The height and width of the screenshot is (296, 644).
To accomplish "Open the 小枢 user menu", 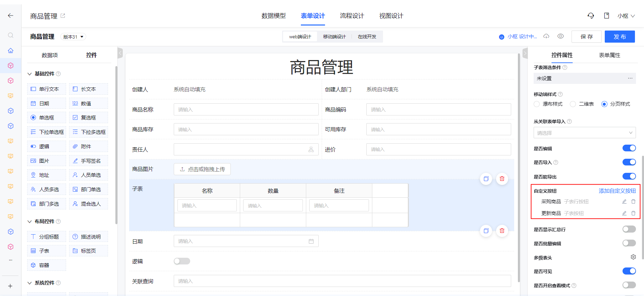I will pyautogui.click(x=626, y=16).
